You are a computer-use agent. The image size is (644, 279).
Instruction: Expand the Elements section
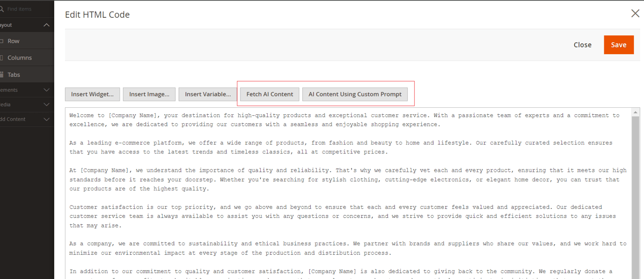tap(47, 90)
